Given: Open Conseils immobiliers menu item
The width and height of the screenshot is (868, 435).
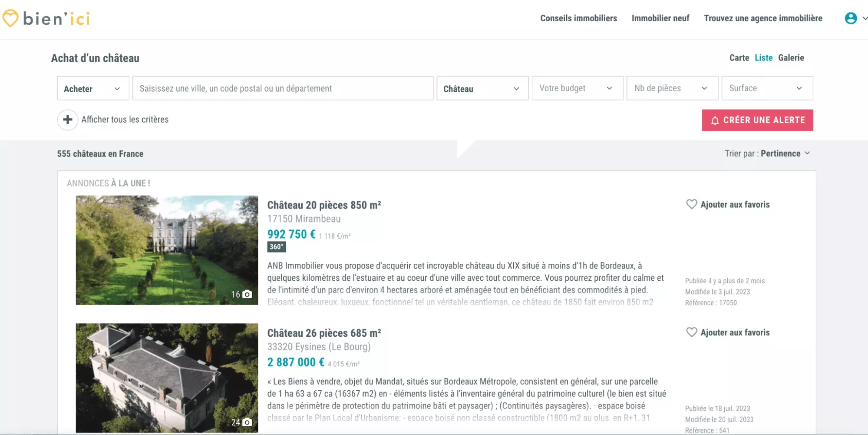Looking at the screenshot, I should click(578, 18).
